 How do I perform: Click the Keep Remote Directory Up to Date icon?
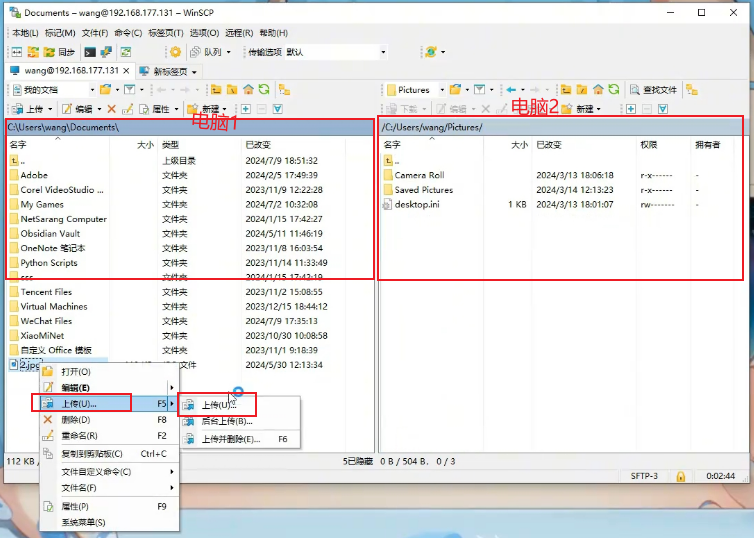126,52
